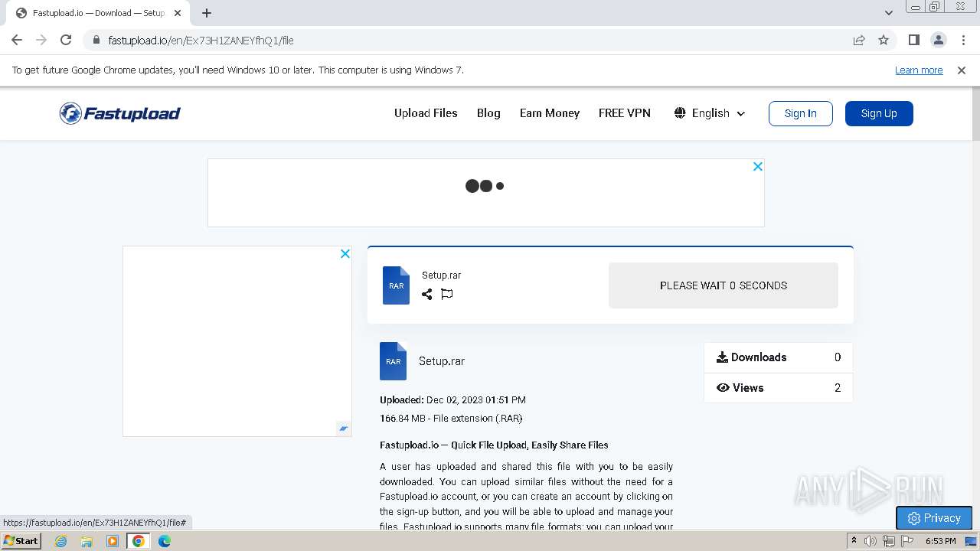The width and height of the screenshot is (980, 551).
Task: Open the Privacy settings button
Action: coord(934,518)
